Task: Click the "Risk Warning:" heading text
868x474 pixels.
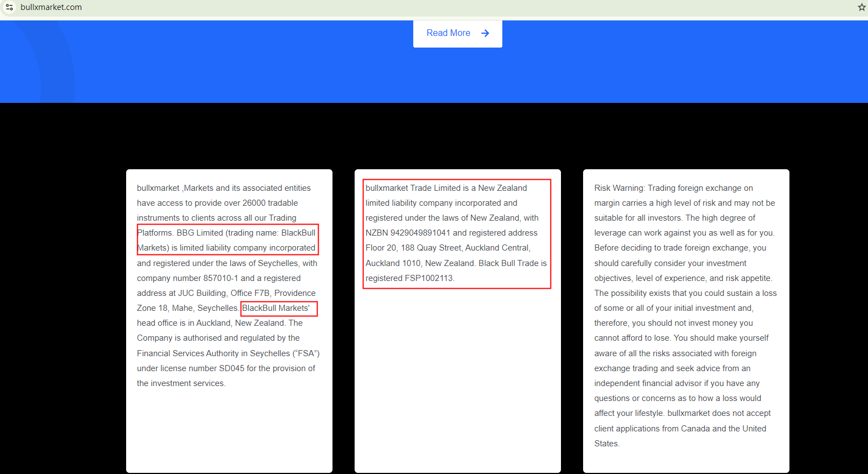Action: click(620, 188)
